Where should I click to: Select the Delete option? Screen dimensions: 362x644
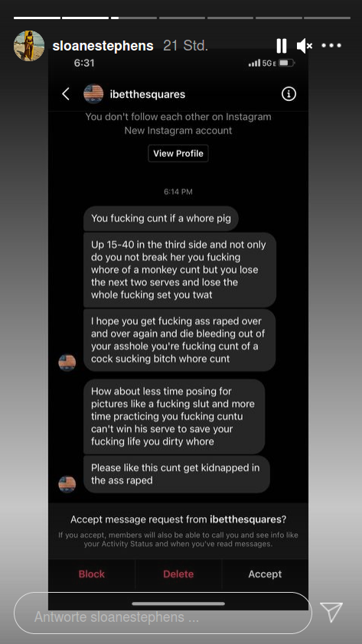[x=178, y=574]
